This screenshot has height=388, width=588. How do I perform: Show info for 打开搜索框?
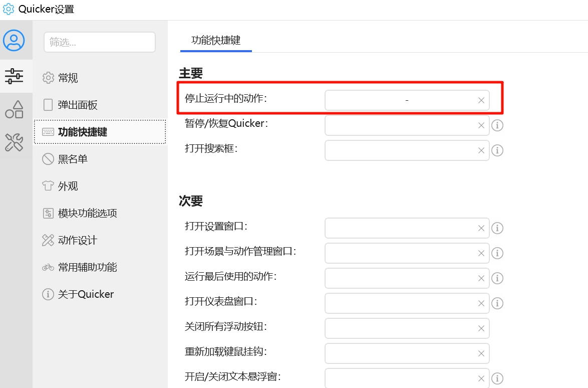coord(497,150)
